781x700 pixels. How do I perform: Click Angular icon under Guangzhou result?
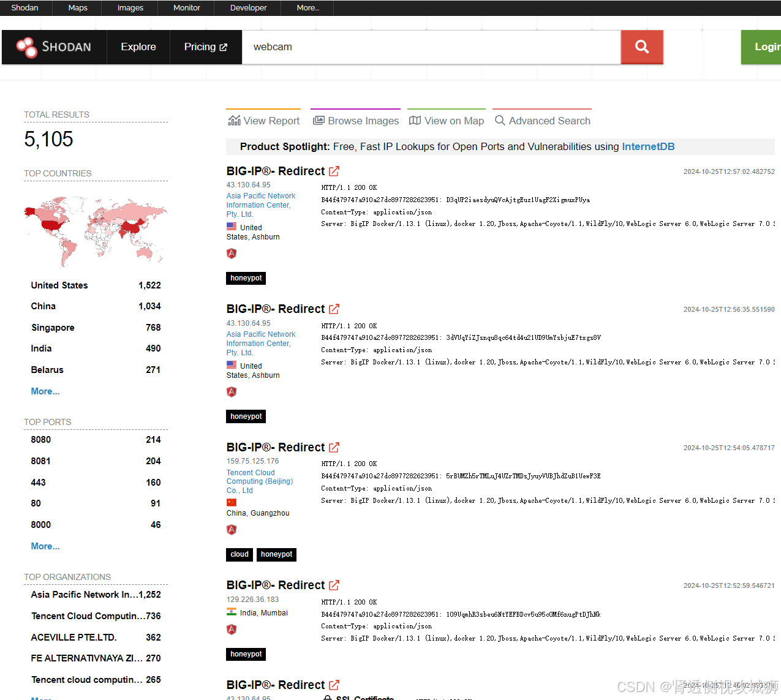pos(232,530)
